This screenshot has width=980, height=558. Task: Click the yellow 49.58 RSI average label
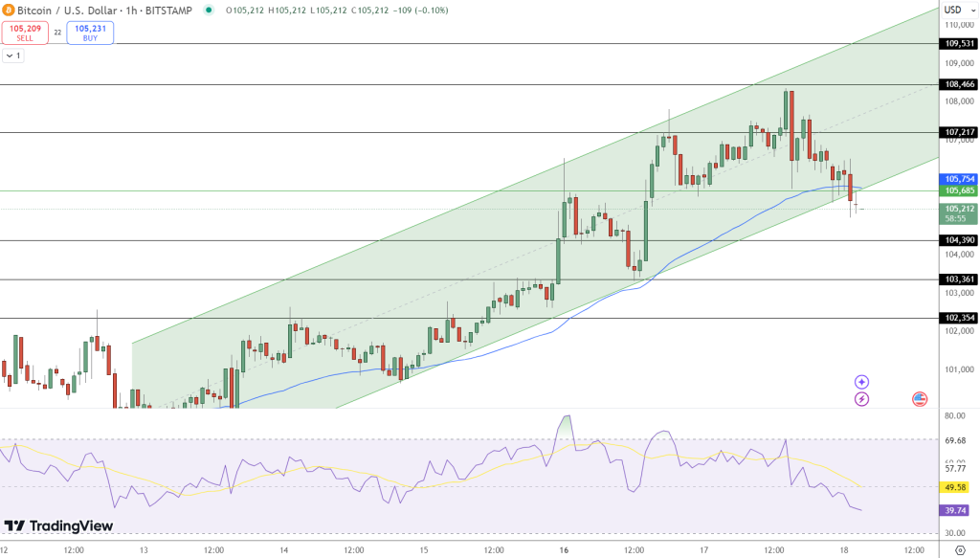955,487
